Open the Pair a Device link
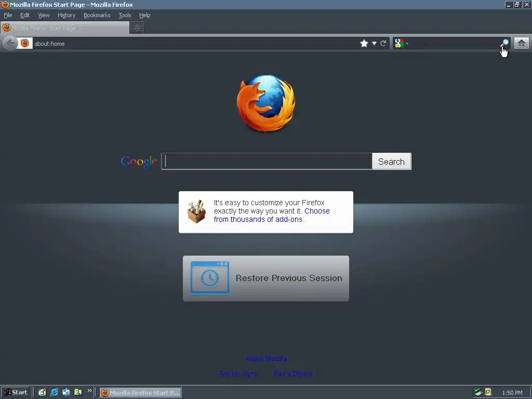This screenshot has height=399, width=532. coord(293,374)
